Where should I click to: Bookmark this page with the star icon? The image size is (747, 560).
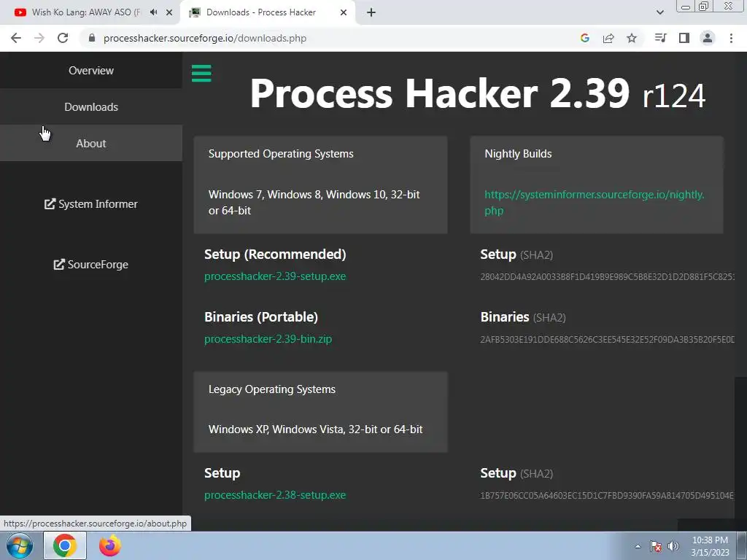tap(632, 38)
